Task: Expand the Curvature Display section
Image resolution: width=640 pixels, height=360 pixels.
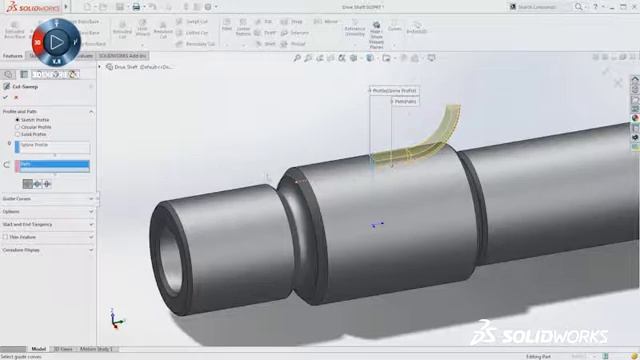Action: [x=91, y=250]
